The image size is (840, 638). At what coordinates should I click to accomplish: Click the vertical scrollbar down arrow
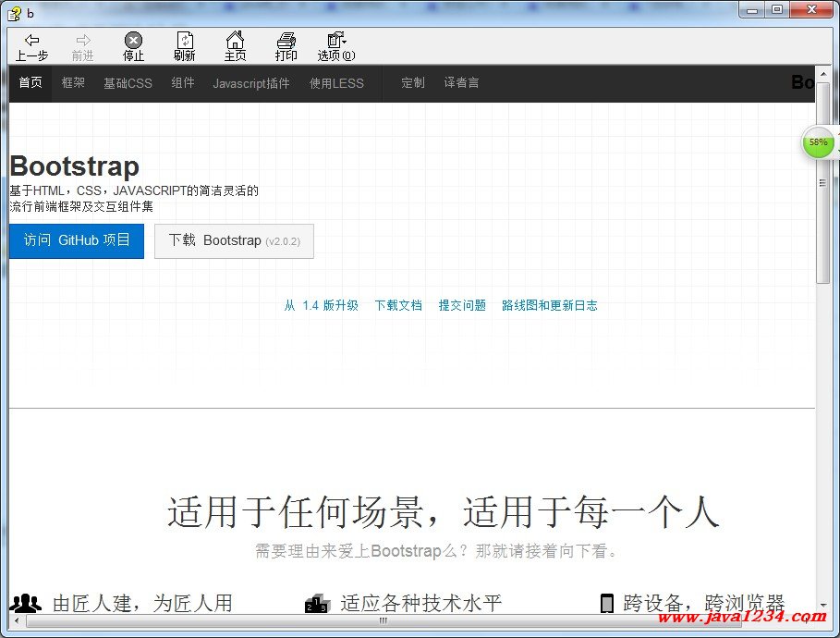[x=823, y=607]
